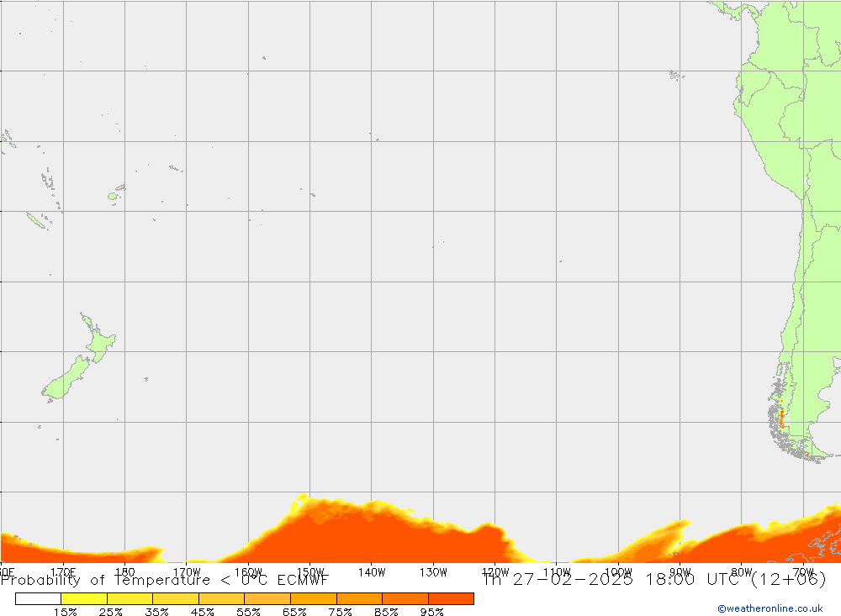Click the 160W longitude label
This screenshot has width=841, height=616.
coord(248,572)
